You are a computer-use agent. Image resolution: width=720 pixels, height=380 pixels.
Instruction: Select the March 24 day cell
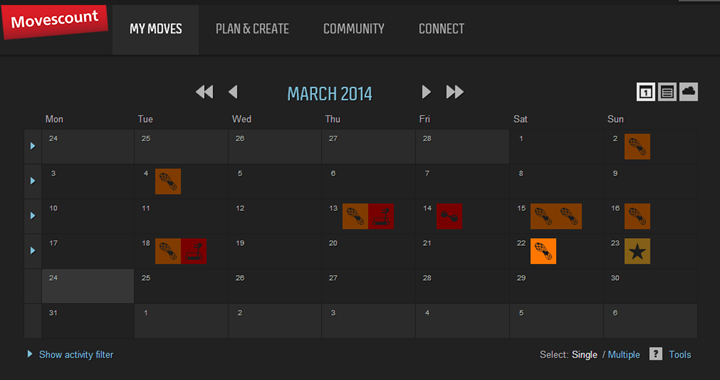pos(88,286)
